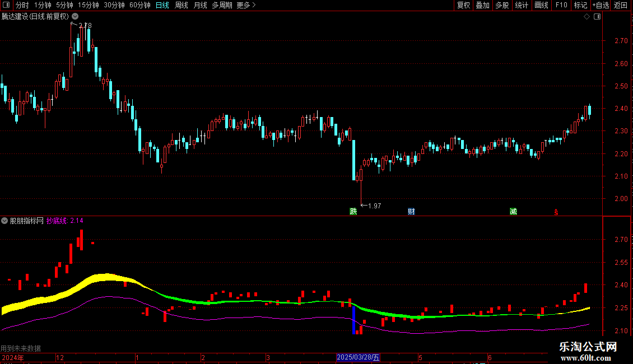This screenshot has height=364, width=633.
Task: Click the blue signal bar in indicator
Action: coord(353,320)
